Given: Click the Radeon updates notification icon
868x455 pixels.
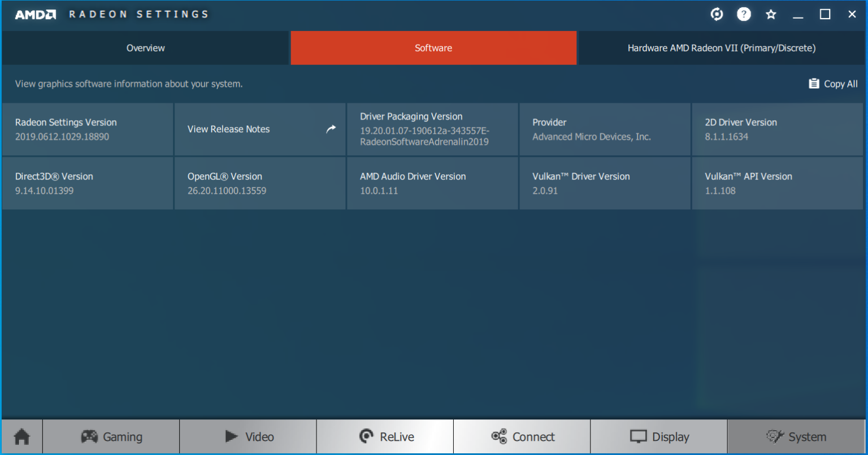Looking at the screenshot, I should click(717, 15).
